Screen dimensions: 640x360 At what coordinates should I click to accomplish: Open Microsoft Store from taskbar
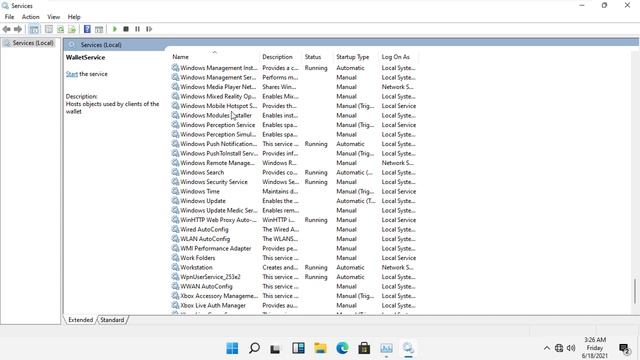[x=364, y=348]
